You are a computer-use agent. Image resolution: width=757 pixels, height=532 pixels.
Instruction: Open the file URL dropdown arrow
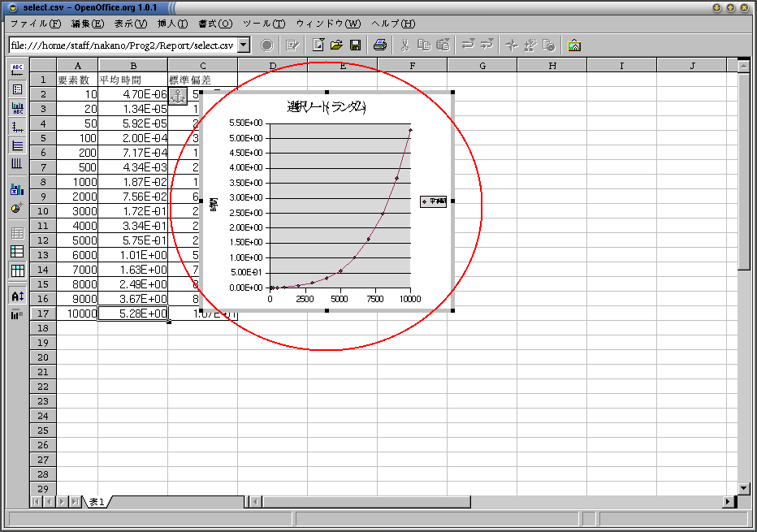tap(244, 45)
